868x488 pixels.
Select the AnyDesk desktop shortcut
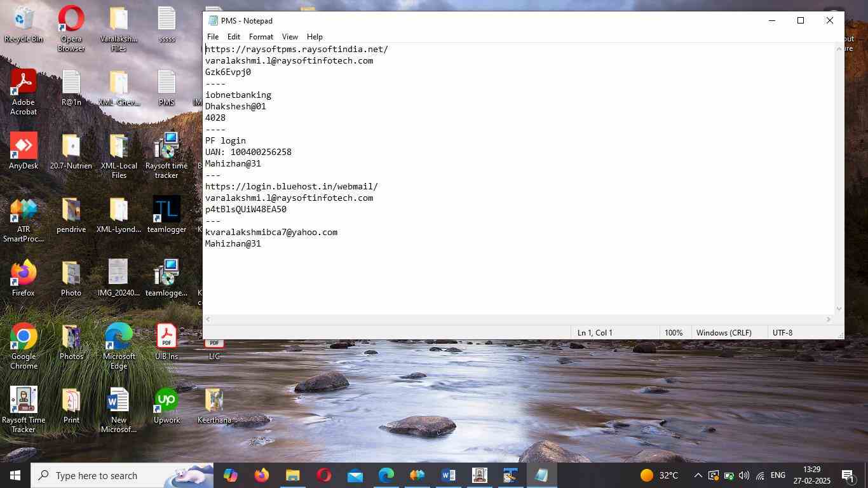click(24, 152)
